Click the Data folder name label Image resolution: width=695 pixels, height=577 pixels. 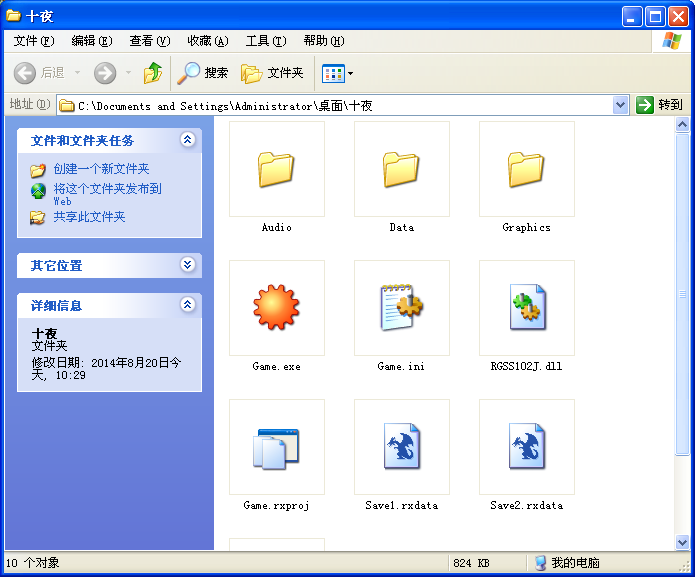coord(402,227)
